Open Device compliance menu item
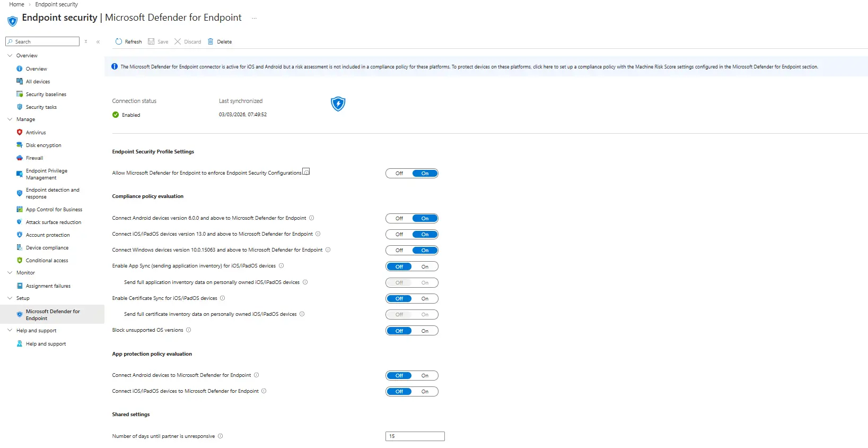 click(47, 248)
